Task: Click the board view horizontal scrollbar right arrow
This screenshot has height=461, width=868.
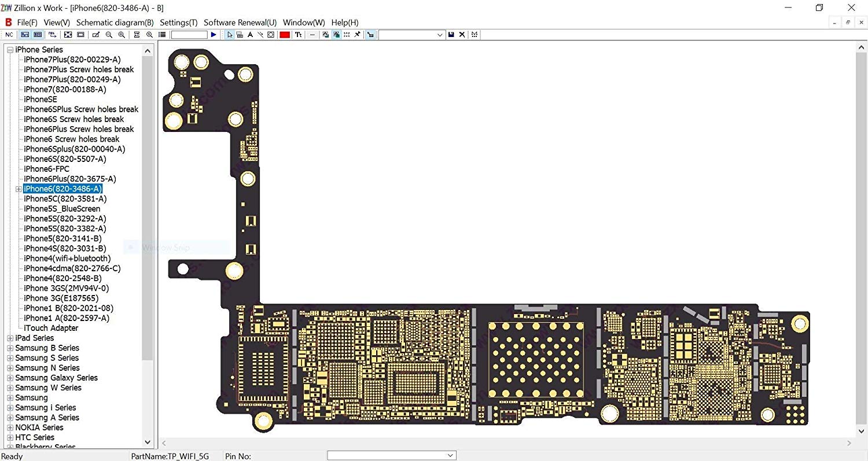Action: [849, 443]
